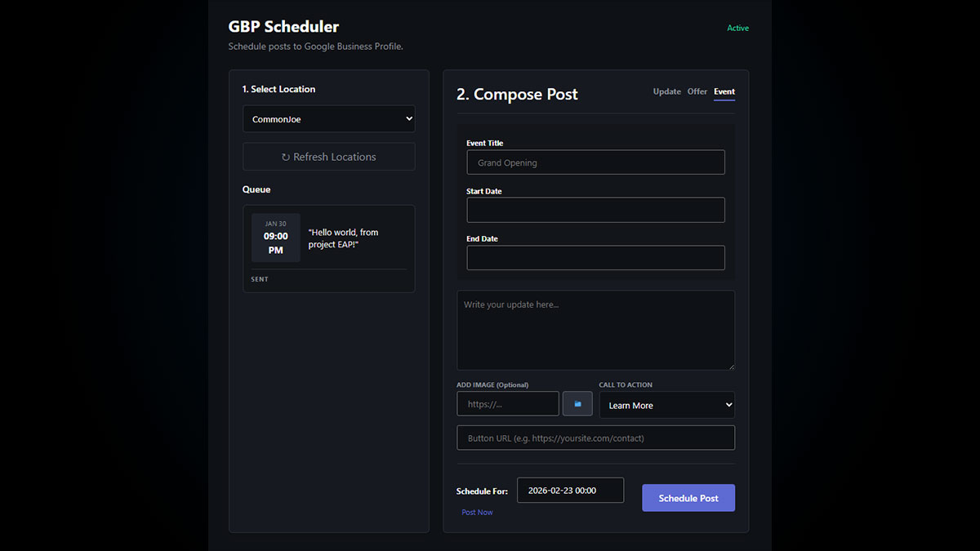Click the Refresh Locations button
980x551 pixels.
(x=328, y=156)
